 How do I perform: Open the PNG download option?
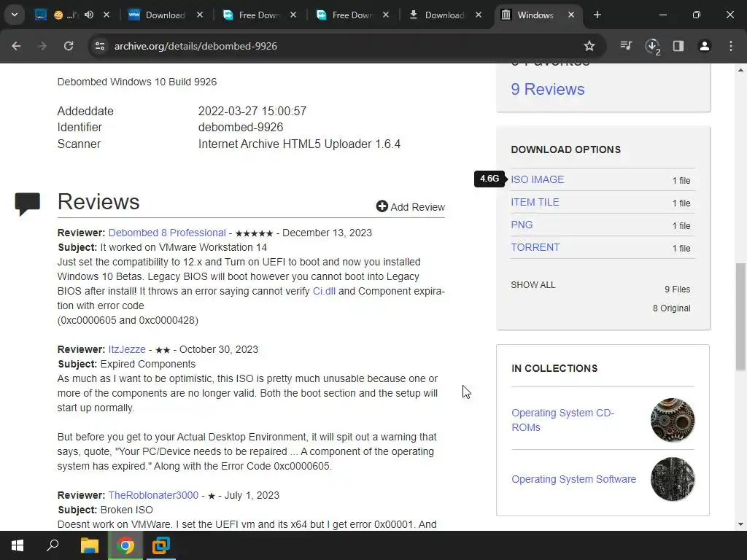[x=522, y=225]
